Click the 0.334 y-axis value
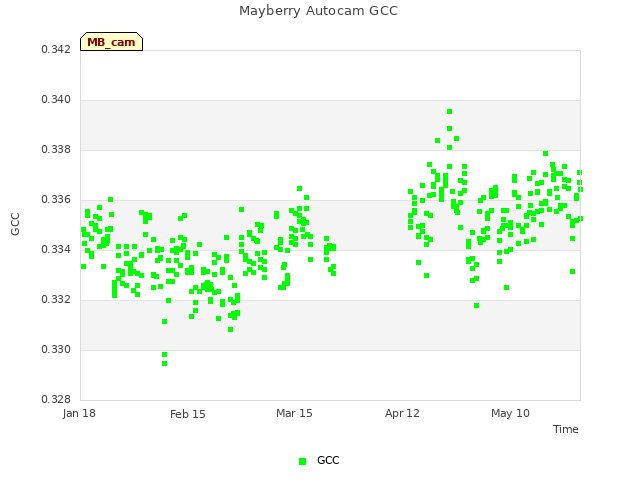This screenshot has width=640, height=480. pos(56,249)
